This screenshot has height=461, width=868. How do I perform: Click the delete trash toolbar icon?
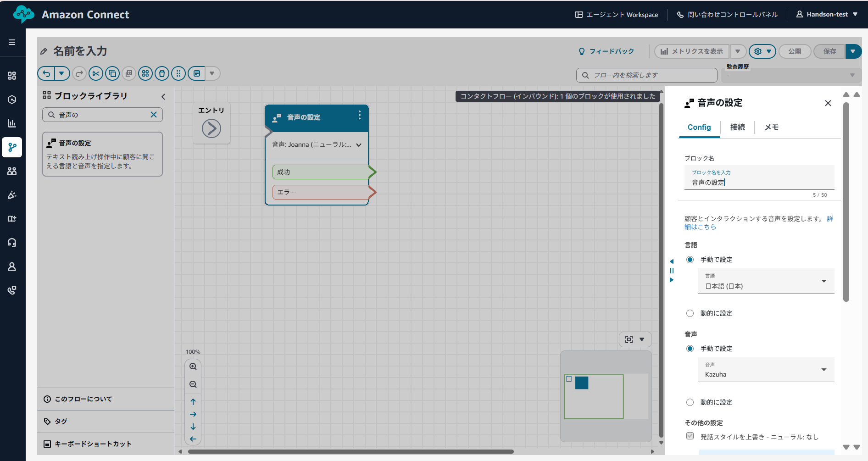[162, 73]
